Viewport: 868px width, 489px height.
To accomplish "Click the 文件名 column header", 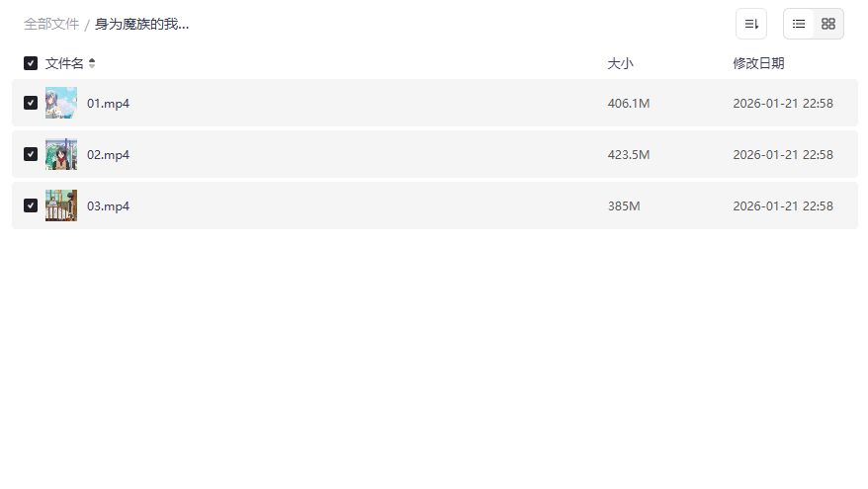I will [64, 63].
